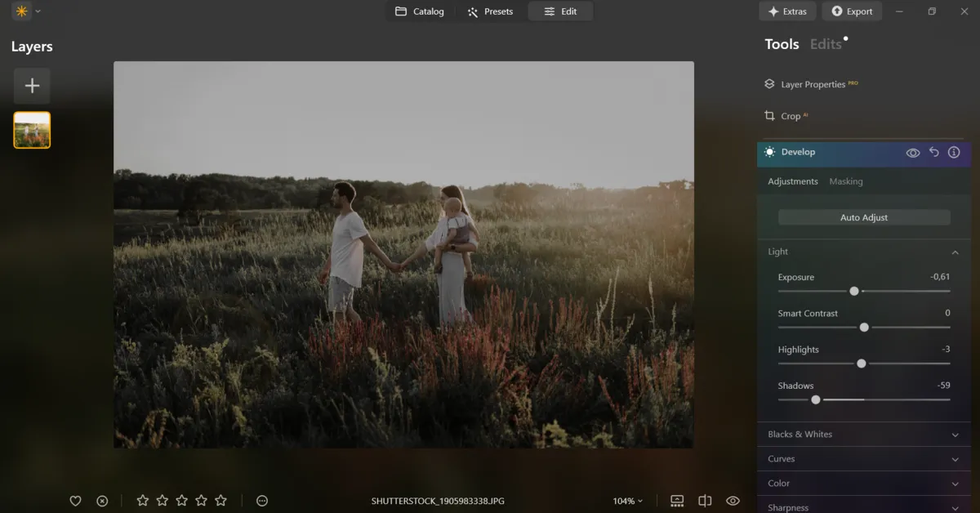The width and height of the screenshot is (980, 513).
Task: Open the 104% zoom dropdown
Action: coord(627,501)
